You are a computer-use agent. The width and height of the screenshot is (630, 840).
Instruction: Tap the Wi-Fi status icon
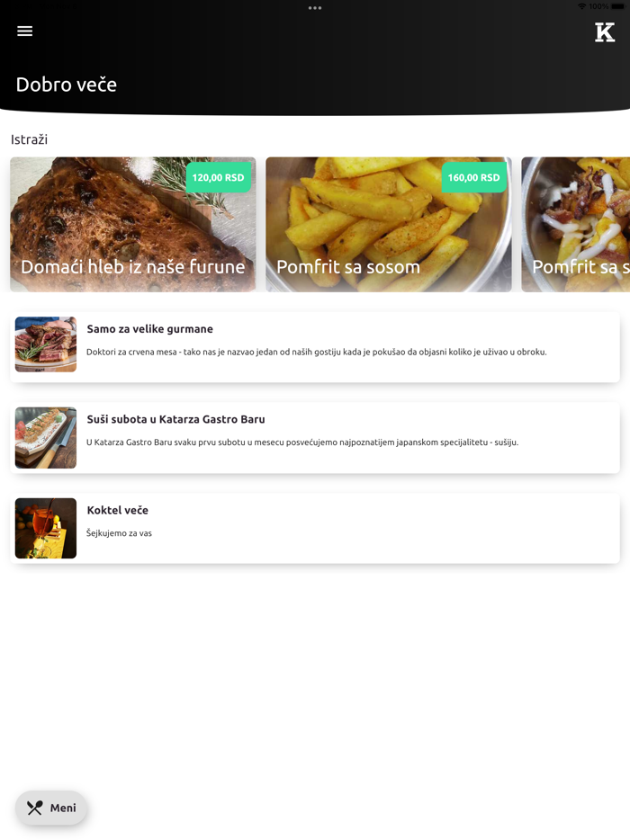click(581, 6)
